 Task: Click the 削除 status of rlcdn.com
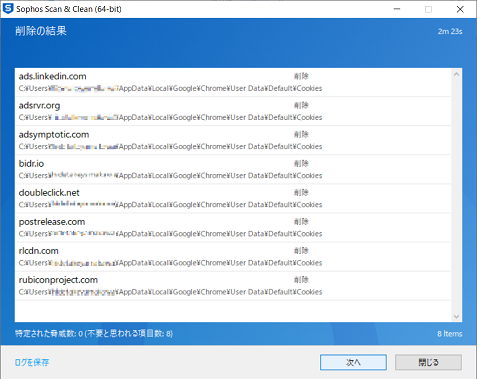[x=301, y=251]
